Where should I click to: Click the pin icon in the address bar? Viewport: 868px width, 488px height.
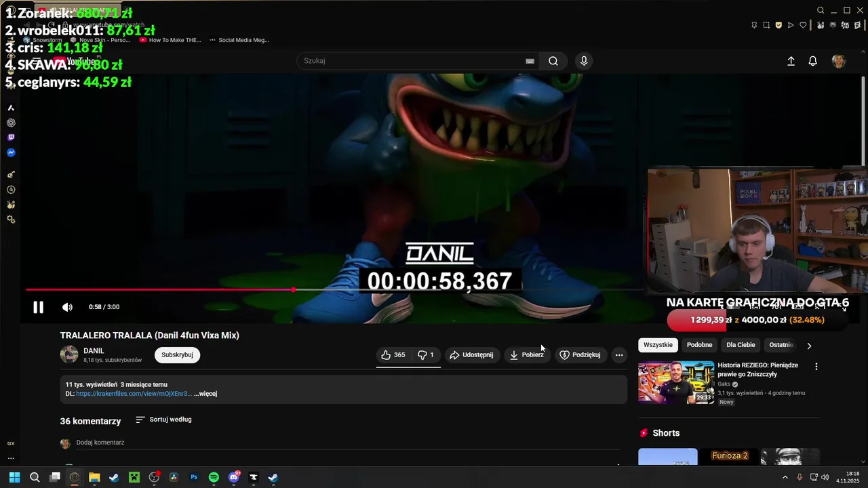coord(754,25)
